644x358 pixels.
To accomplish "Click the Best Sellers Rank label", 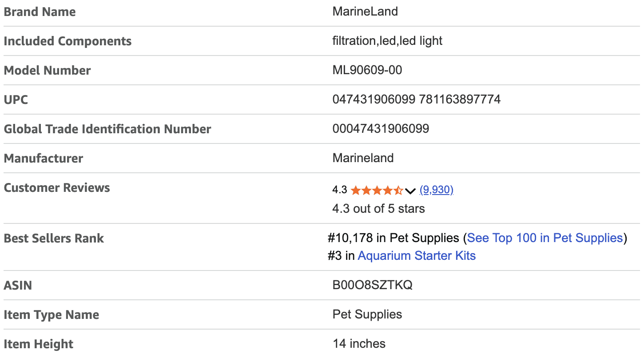I will (x=54, y=238).
